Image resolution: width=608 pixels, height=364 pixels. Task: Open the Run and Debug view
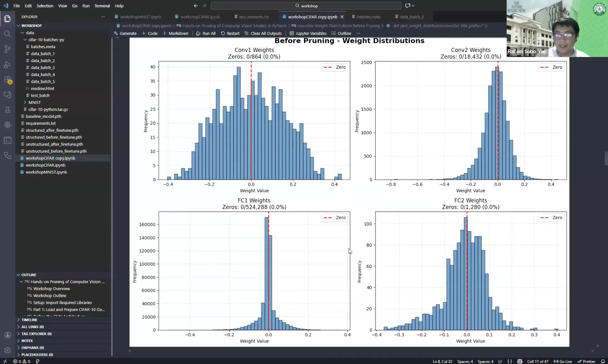click(7, 65)
